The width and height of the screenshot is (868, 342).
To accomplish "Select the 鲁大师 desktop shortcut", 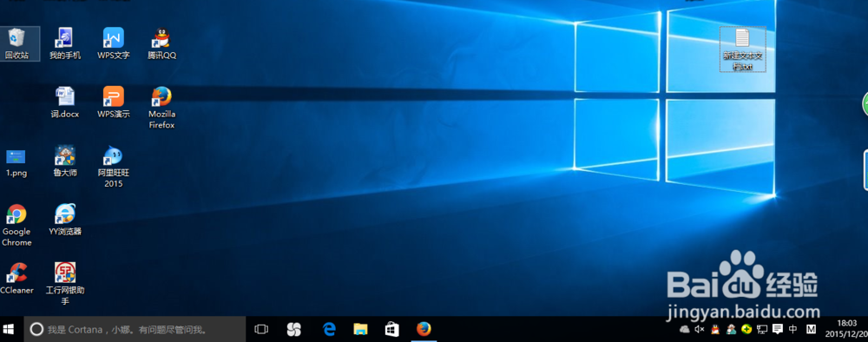I will point(65,161).
